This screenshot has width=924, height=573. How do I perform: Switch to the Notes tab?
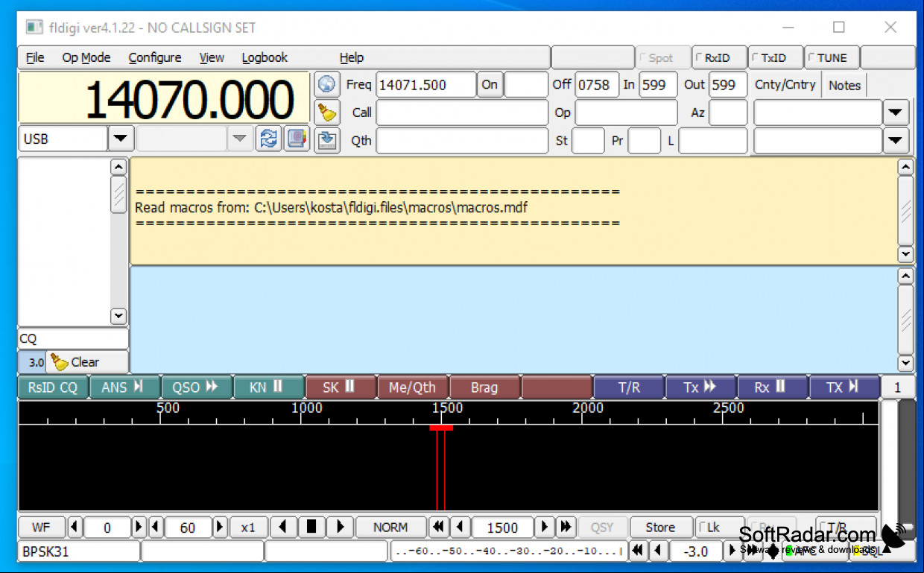[x=844, y=85]
